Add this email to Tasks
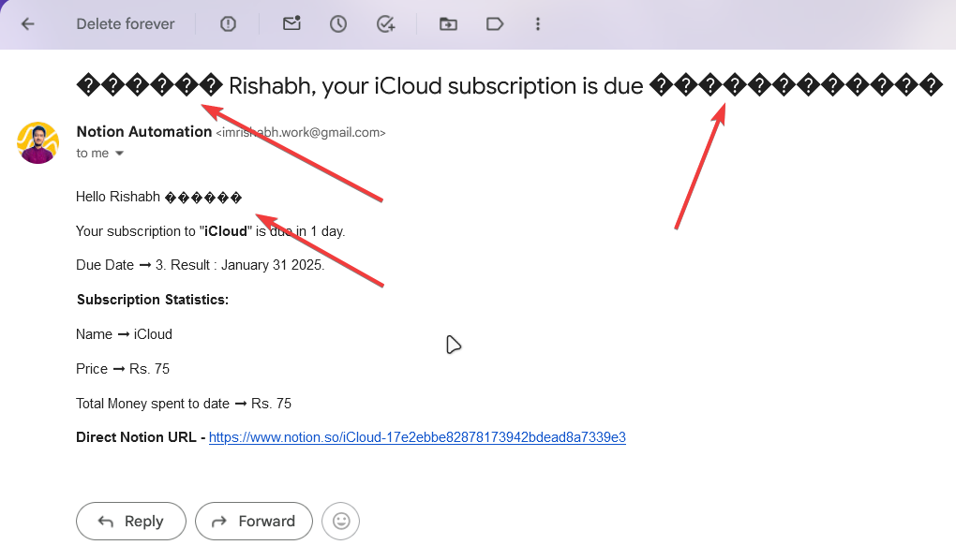Screen dimensions: 956x560 tap(385, 24)
